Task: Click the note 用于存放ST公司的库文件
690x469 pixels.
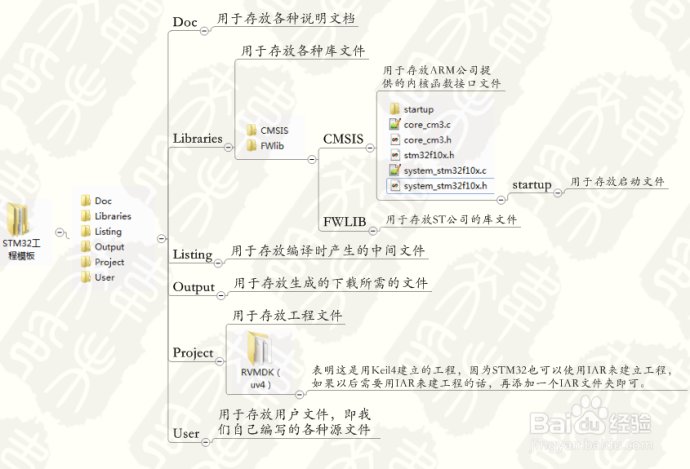Action: pyautogui.click(x=451, y=220)
